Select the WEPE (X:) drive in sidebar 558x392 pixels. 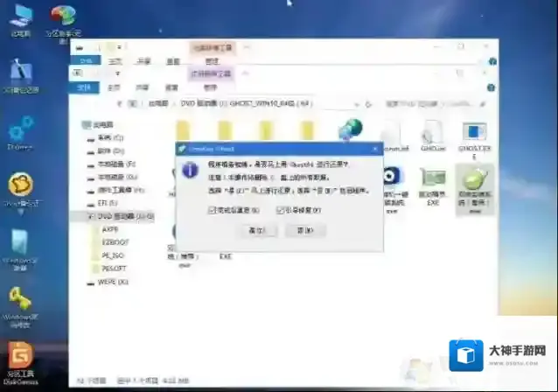[112, 282]
